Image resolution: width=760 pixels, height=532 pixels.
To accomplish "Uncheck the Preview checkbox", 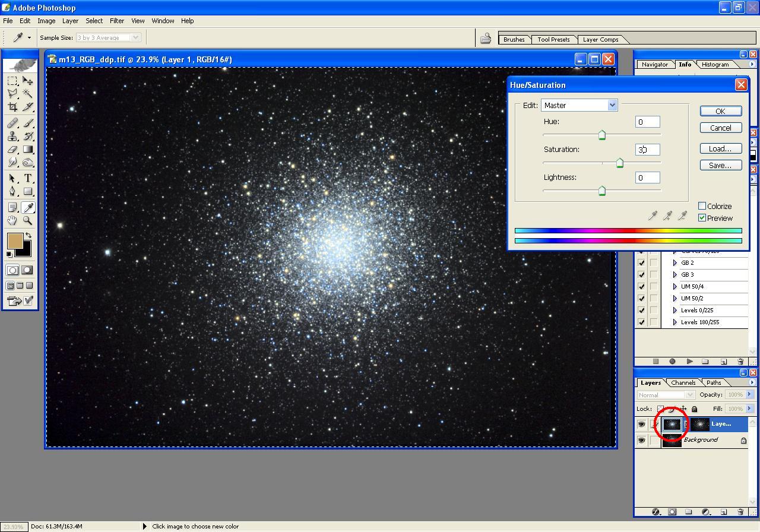I will tap(702, 218).
